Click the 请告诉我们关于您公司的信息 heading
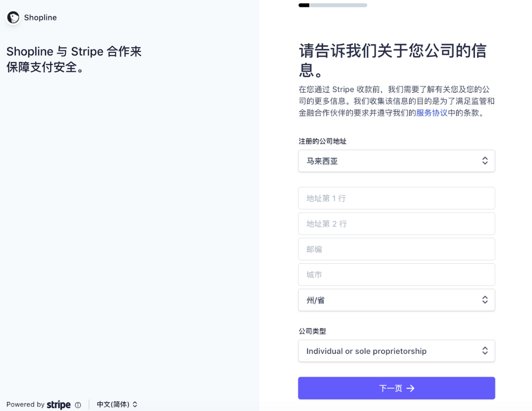This screenshot has height=411, width=532. pyautogui.click(x=393, y=60)
